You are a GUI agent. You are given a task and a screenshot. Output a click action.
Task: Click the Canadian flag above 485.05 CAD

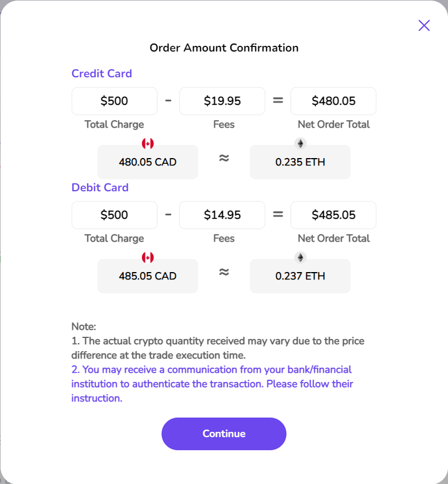coord(148,257)
